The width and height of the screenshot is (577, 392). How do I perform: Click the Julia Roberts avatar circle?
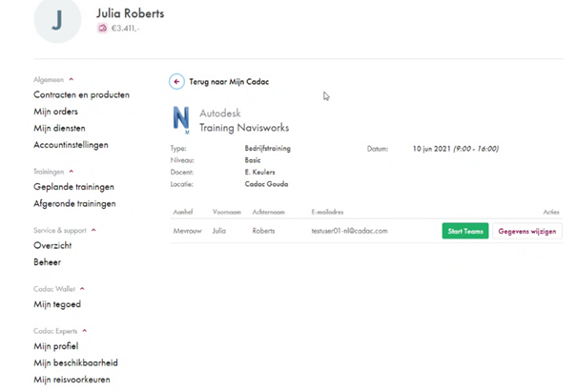click(x=57, y=20)
